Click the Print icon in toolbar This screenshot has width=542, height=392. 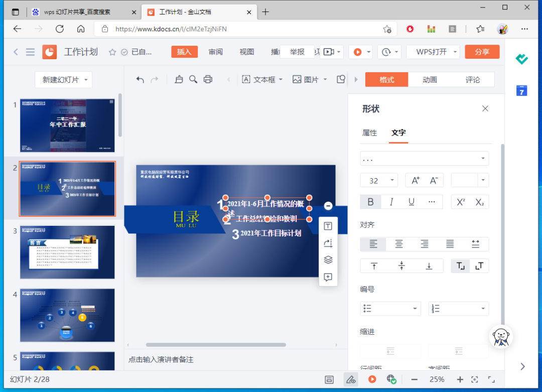click(x=208, y=79)
